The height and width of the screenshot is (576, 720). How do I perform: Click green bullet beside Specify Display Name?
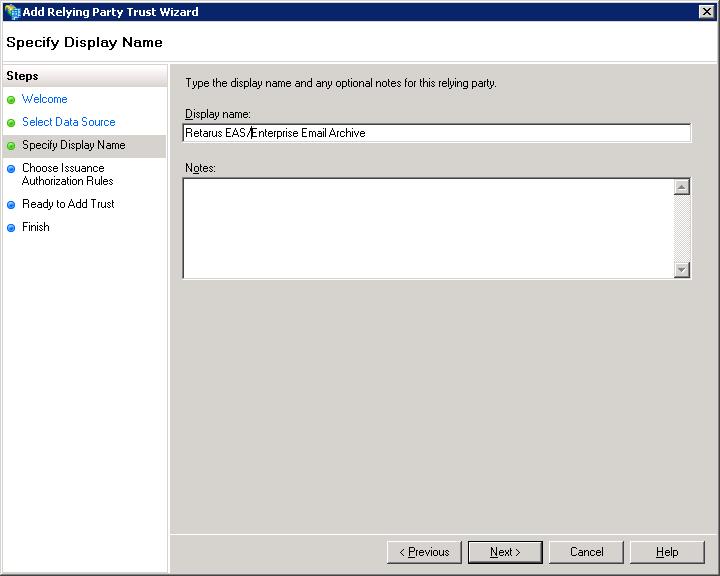point(11,146)
